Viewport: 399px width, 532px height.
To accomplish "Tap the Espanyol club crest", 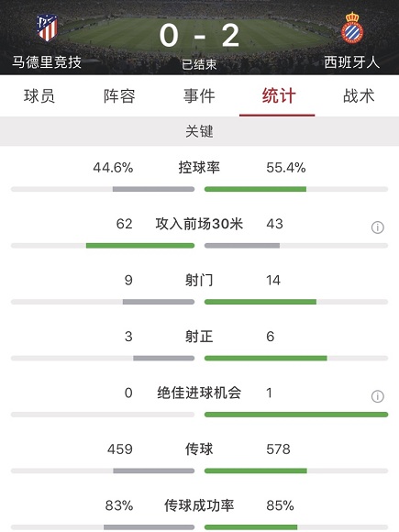I will 352,28.
